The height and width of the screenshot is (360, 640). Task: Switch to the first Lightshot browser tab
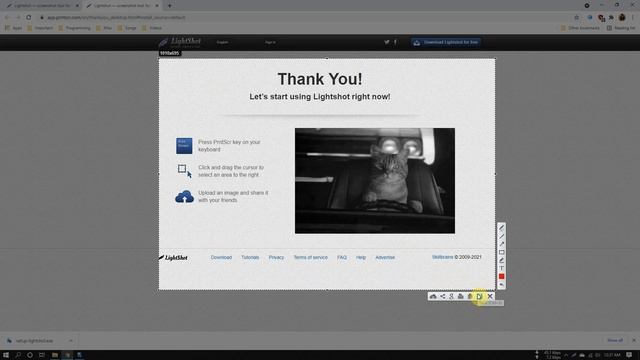(41, 6)
